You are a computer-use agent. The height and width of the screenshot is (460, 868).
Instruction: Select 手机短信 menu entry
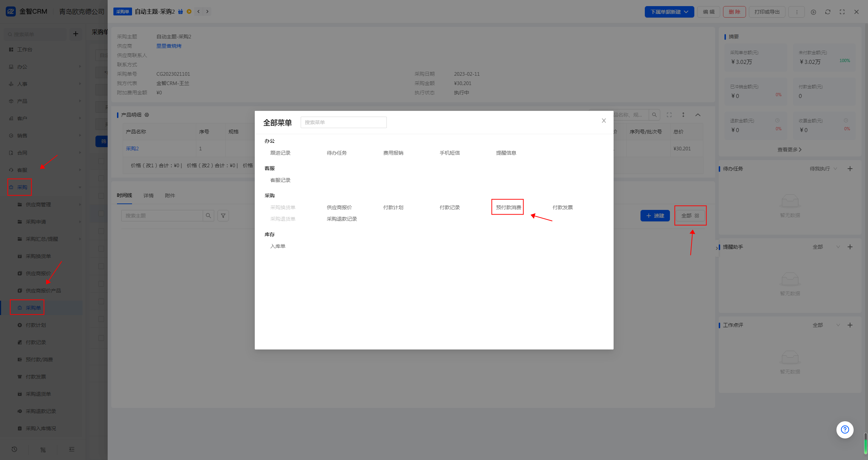450,153
